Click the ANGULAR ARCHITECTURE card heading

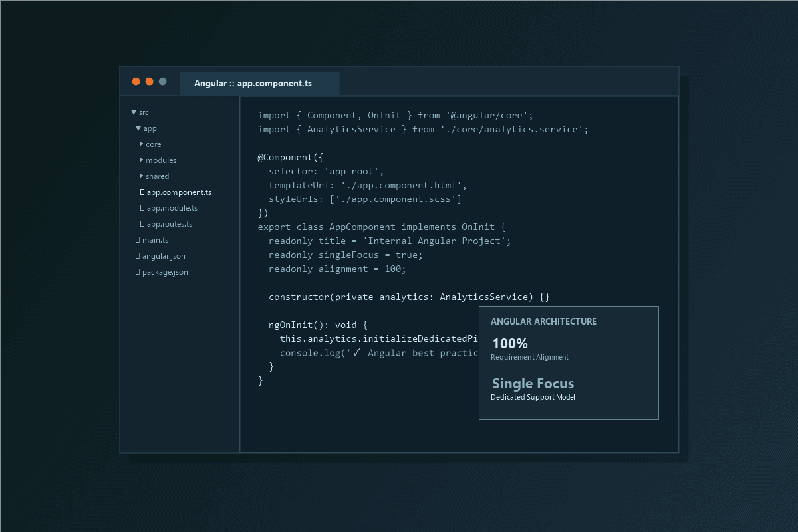click(543, 321)
